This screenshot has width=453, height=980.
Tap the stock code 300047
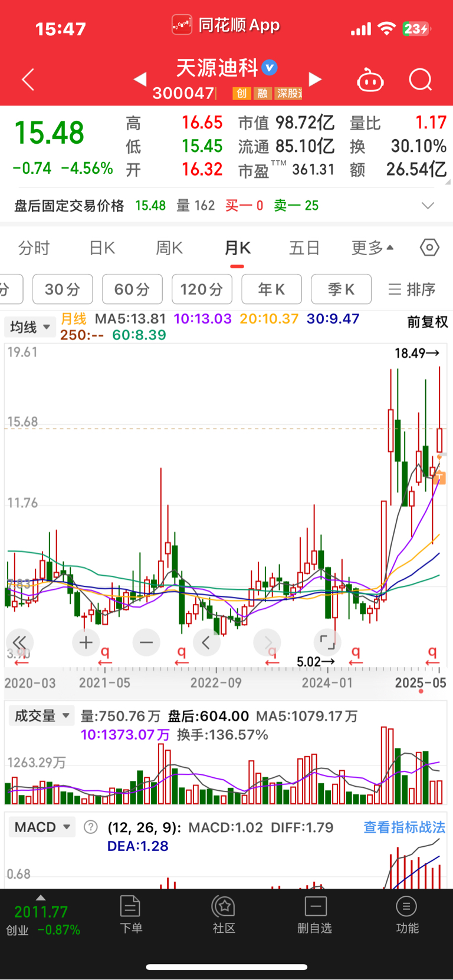[x=183, y=93]
